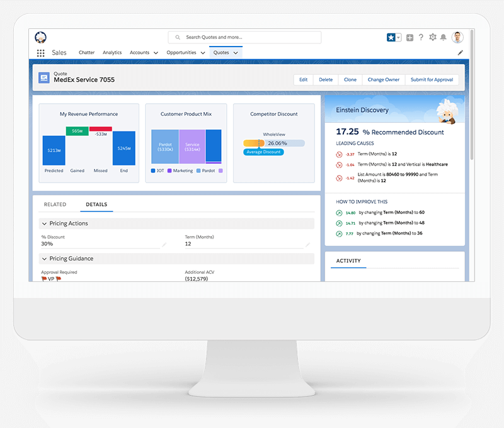Expand the Accounts tab dropdown chevron

(x=156, y=53)
